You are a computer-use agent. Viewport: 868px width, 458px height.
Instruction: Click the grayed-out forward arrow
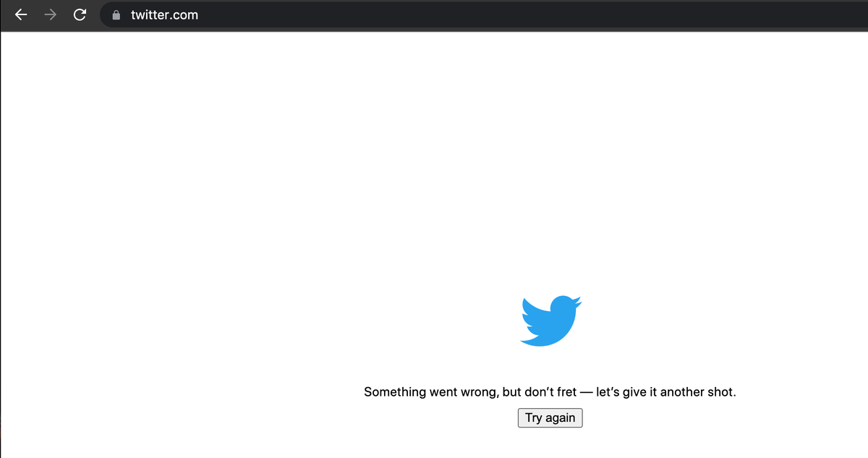pyautogui.click(x=51, y=14)
